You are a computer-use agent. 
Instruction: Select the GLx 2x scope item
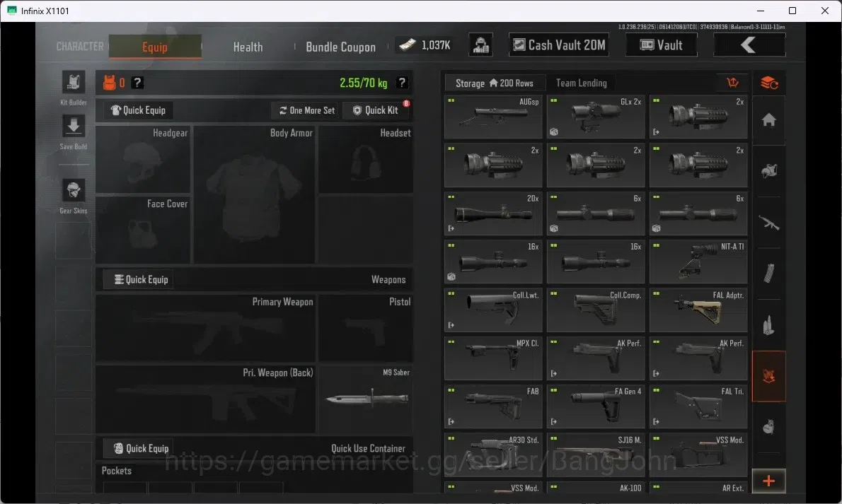pyautogui.click(x=596, y=117)
